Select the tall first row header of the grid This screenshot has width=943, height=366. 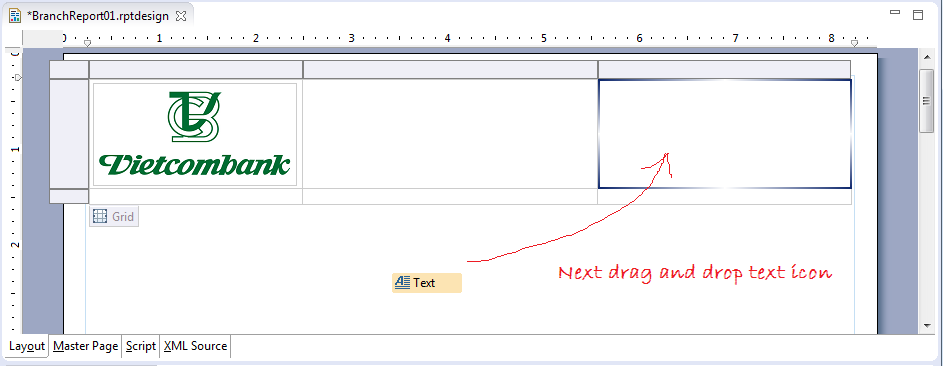(69, 133)
